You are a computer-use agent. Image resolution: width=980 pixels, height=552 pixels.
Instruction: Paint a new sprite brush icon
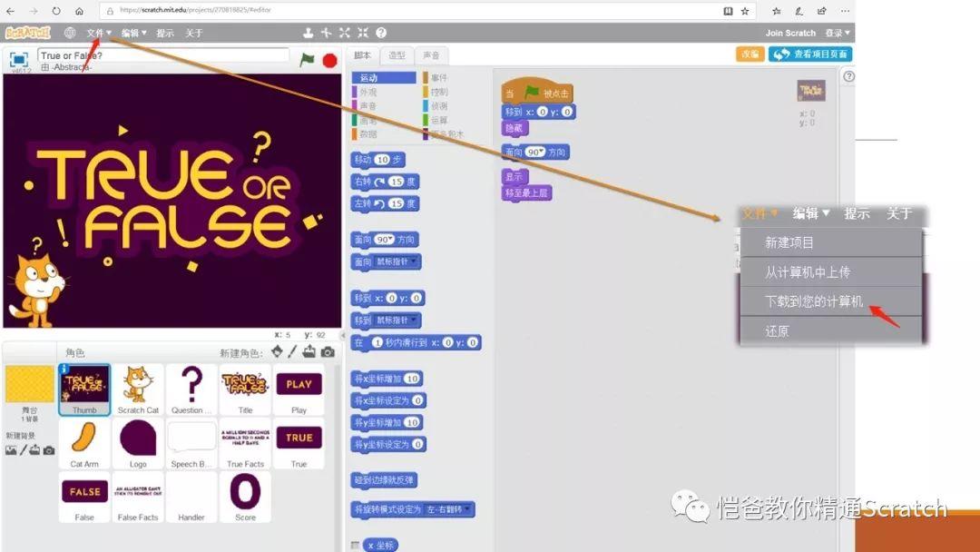pos(292,351)
